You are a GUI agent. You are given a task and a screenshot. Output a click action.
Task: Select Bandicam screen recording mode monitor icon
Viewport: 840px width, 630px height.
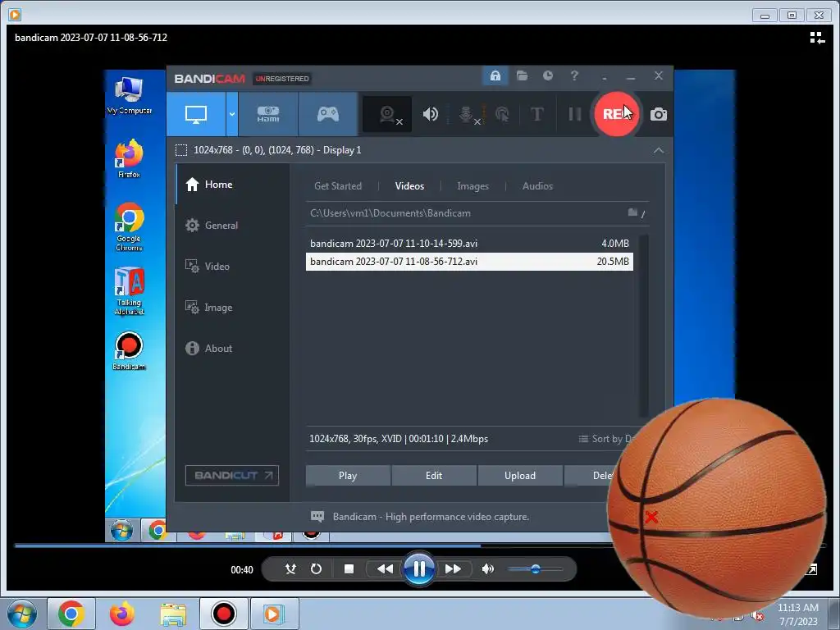point(196,114)
